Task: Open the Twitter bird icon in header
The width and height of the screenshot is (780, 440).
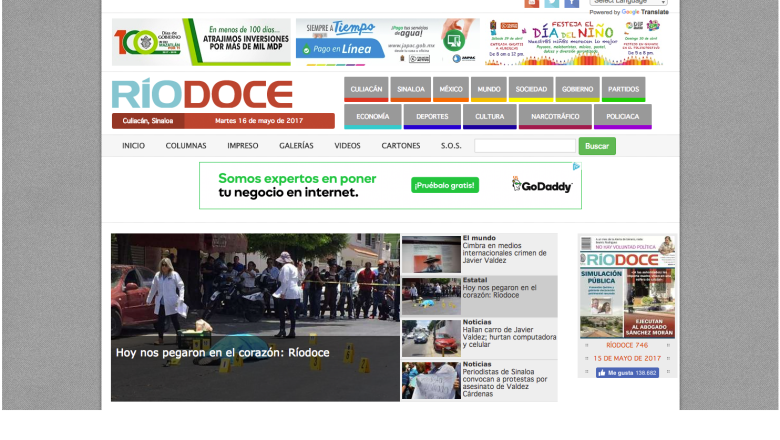Action: click(x=551, y=3)
